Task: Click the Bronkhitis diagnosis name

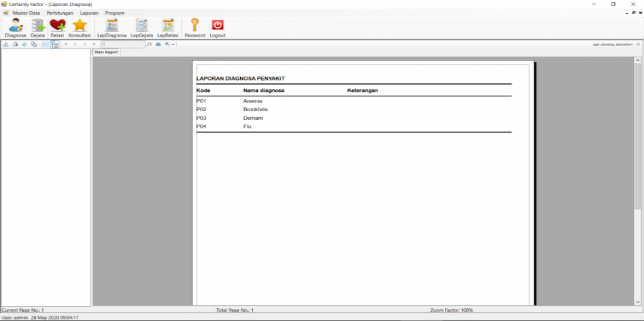Action: click(255, 110)
